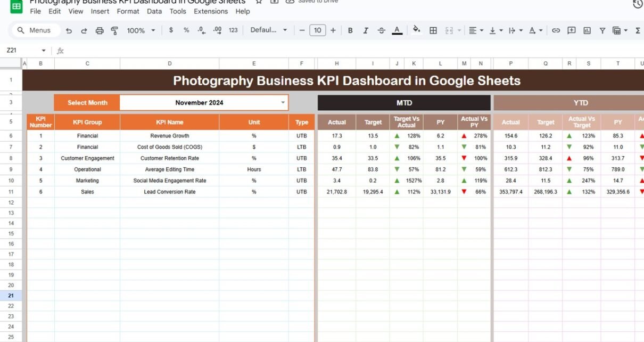Screen dimensions: 644x342
Task: Format as percent with the % icon
Action: 186,30
